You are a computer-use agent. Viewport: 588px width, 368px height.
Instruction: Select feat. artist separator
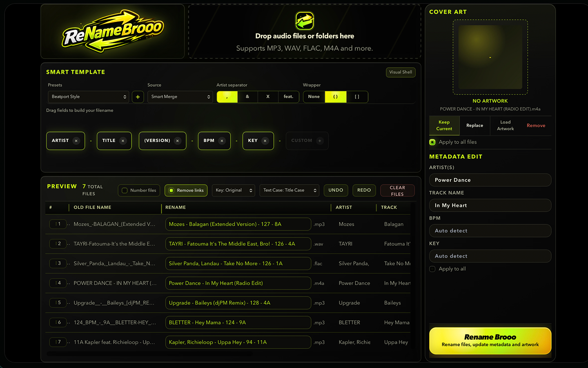(x=289, y=97)
